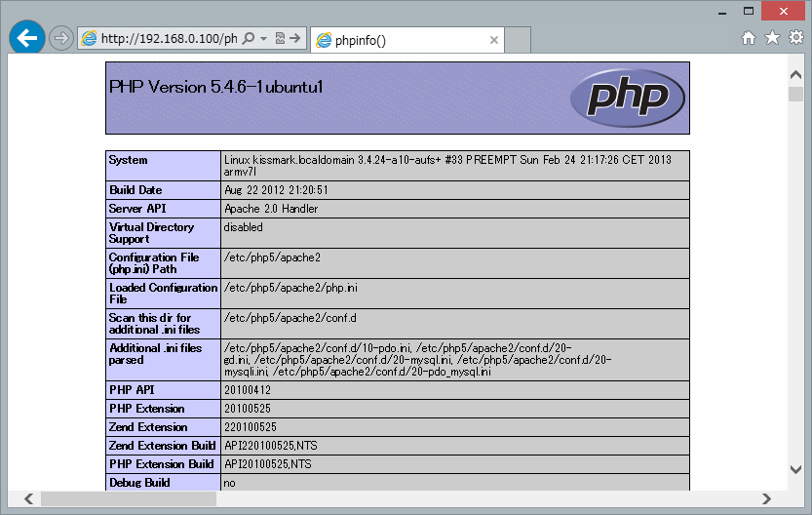Click the Scan this dir label

tap(154, 323)
